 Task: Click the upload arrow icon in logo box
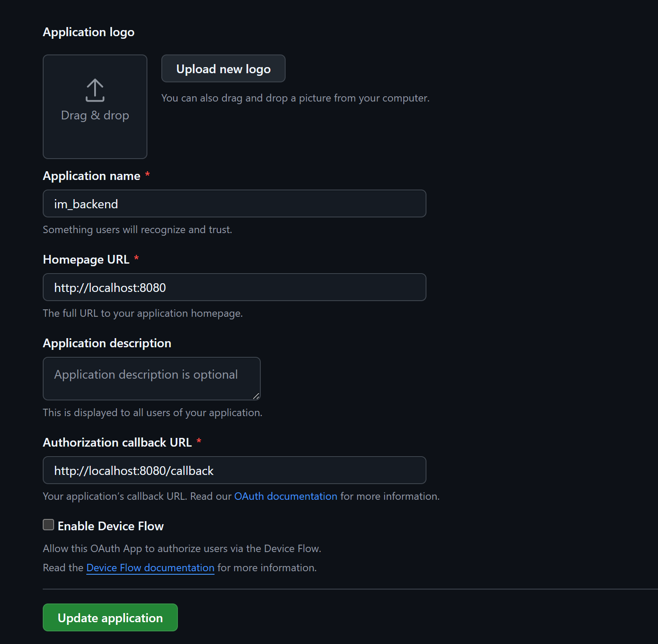point(95,90)
